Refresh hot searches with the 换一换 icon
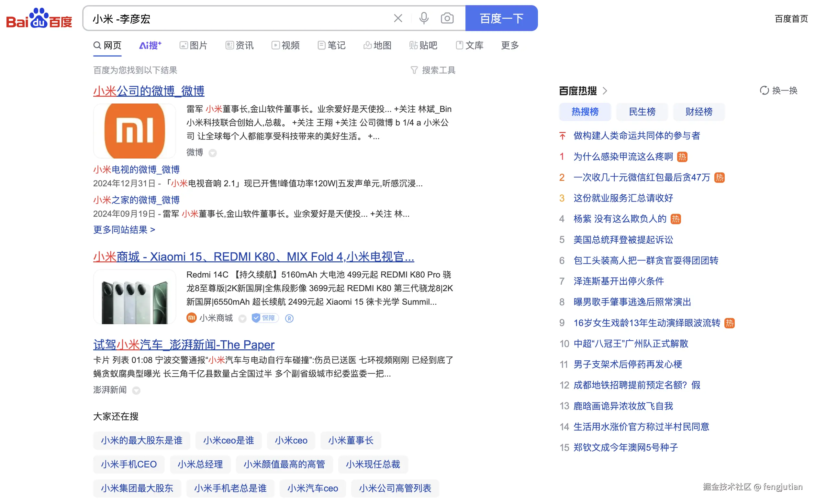Image resolution: width=815 pixels, height=504 pixels. [764, 90]
